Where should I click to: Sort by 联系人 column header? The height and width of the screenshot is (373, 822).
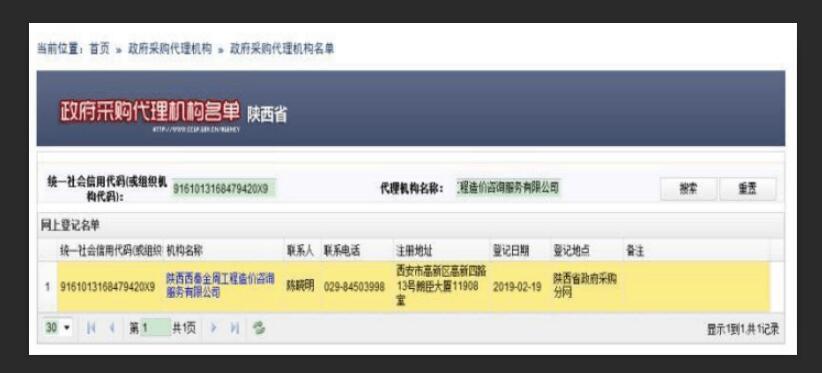click(x=300, y=251)
